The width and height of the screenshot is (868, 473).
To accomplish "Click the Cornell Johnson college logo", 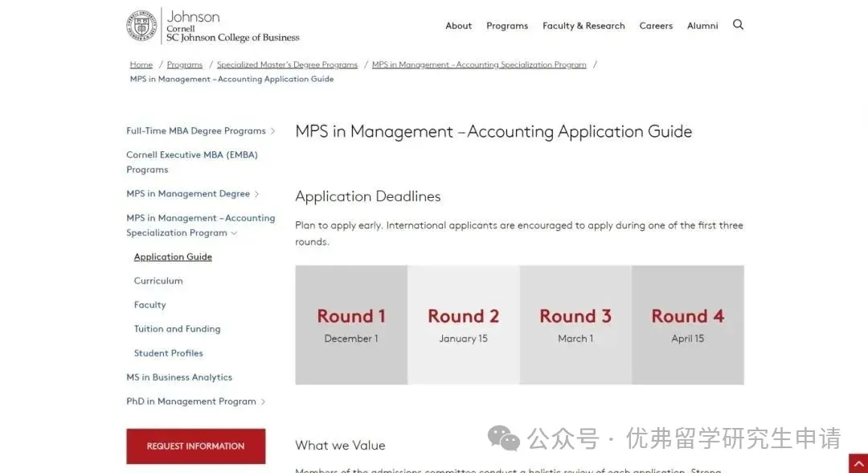I will point(213,26).
